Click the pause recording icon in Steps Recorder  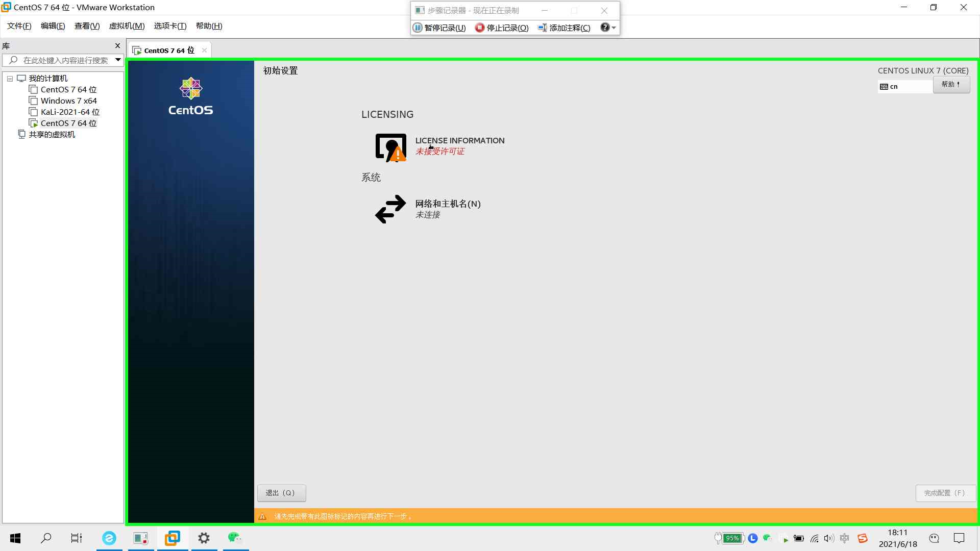pos(418,28)
